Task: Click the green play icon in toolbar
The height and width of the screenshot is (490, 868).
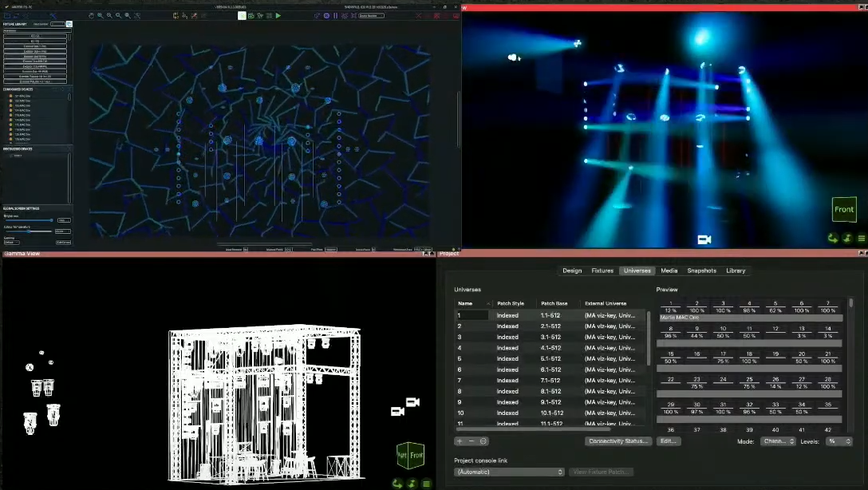Action: tap(278, 15)
